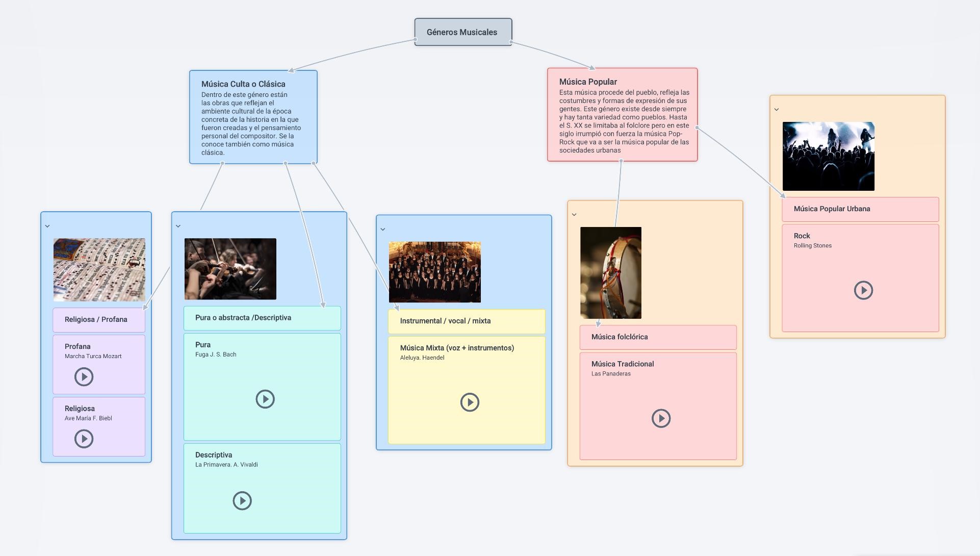Collapse the Música Popular Urbana group chevron
Screen dimensions: 980x556
pyautogui.click(x=777, y=110)
